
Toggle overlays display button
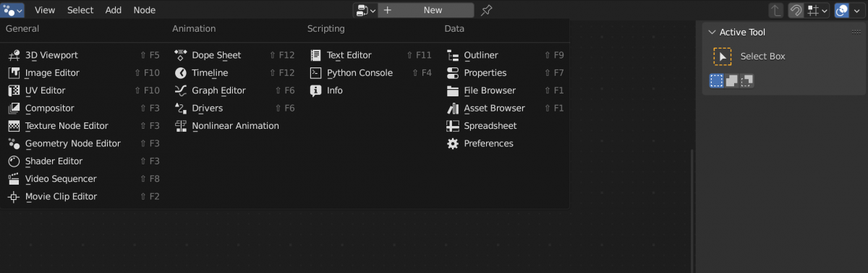click(x=842, y=10)
